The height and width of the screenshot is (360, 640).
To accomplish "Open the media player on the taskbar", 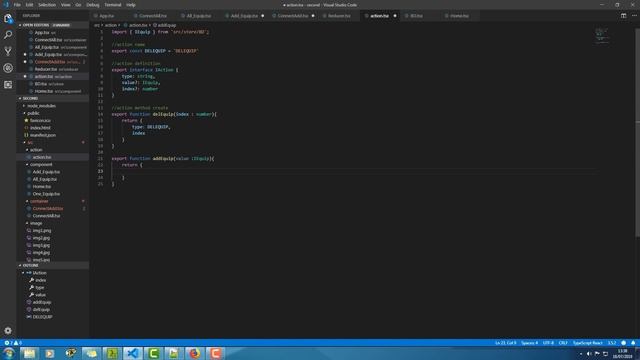I will click(x=50, y=353).
